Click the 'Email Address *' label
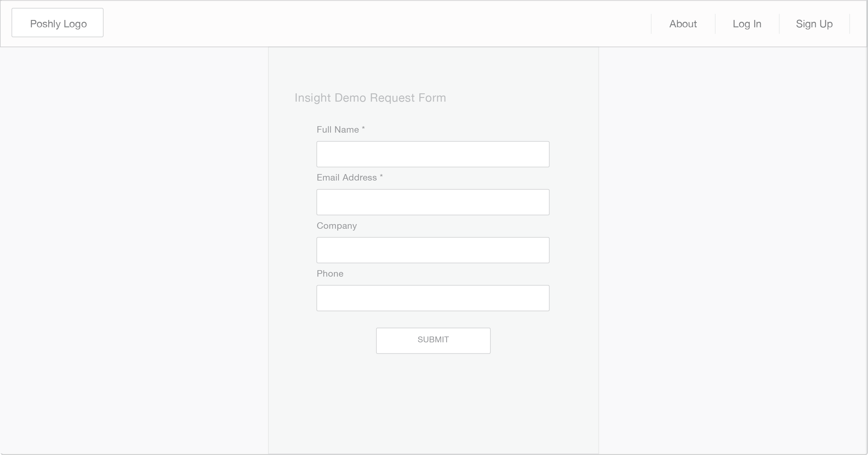Screen dimensions: 868x455 (350, 177)
